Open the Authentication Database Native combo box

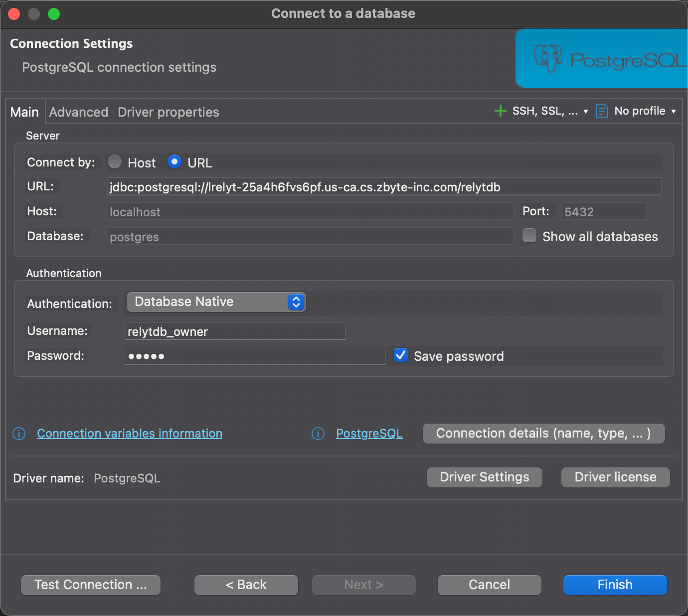click(x=216, y=302)
